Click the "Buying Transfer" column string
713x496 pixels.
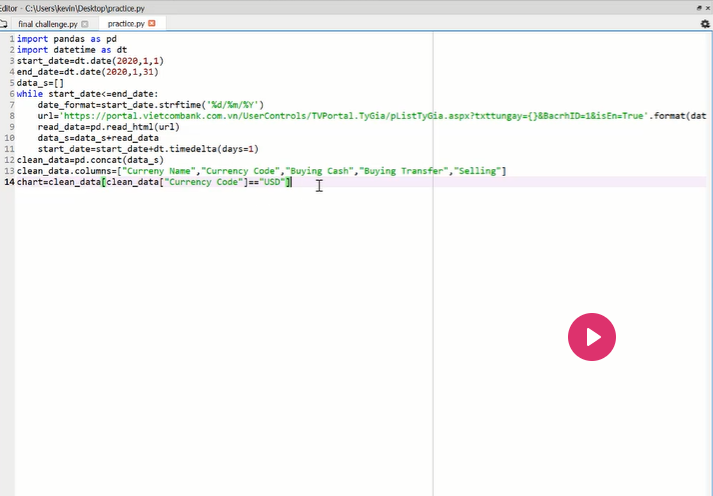tap(403, 171)
